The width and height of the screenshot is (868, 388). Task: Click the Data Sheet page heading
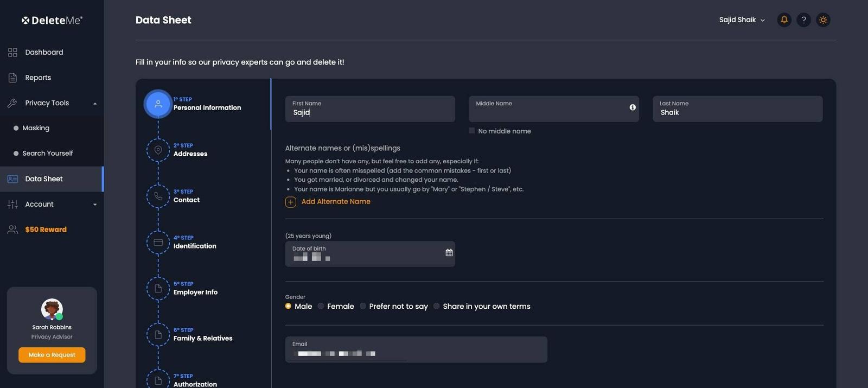[163, 20]
